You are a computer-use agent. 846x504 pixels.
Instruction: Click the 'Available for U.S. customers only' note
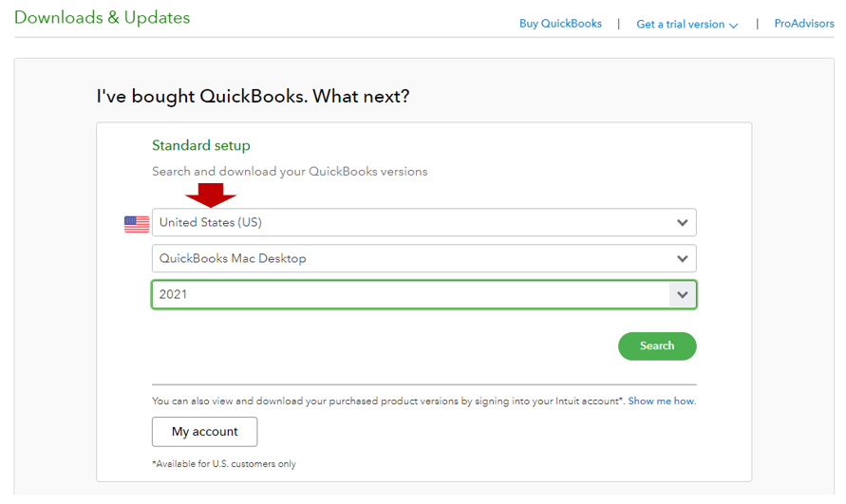coord(224,464)
